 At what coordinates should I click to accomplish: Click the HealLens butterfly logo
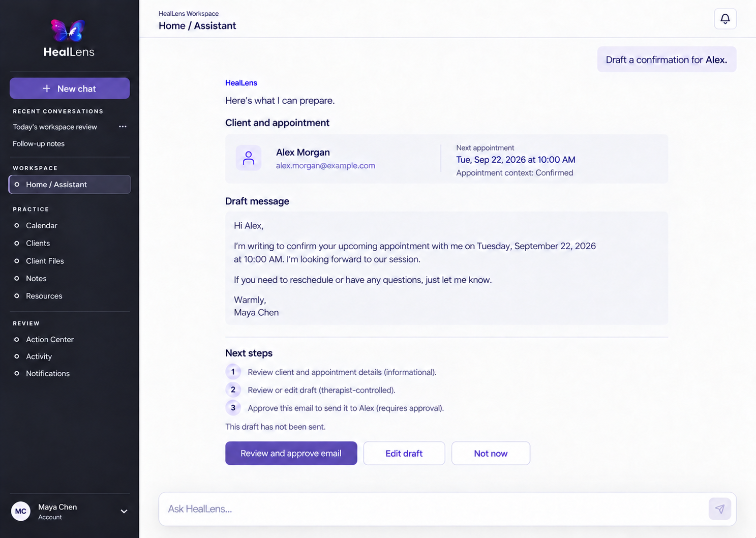pyautogui.click(x=68, y=31)
